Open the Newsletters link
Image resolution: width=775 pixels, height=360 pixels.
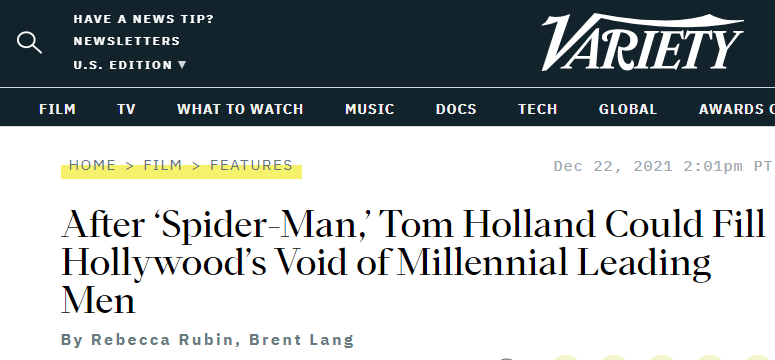127,41
